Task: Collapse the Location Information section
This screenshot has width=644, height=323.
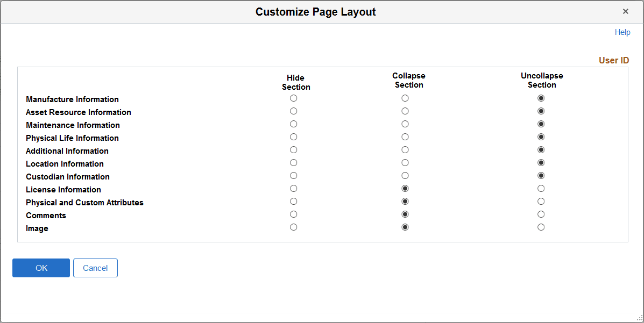Action: 405,162
